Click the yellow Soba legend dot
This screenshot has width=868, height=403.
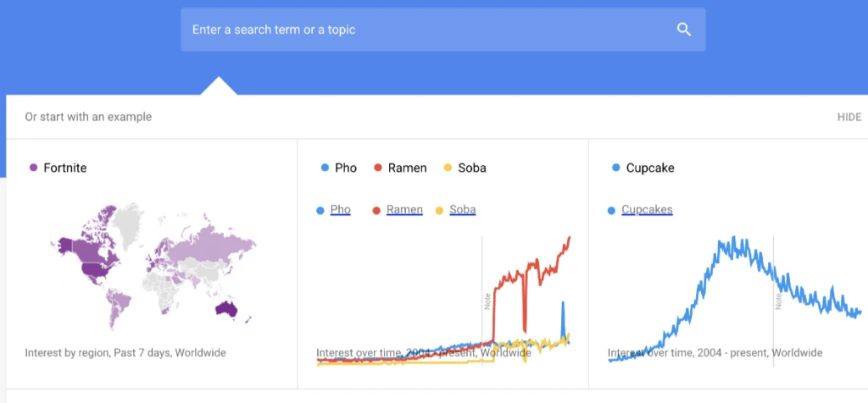pos(439,210)
